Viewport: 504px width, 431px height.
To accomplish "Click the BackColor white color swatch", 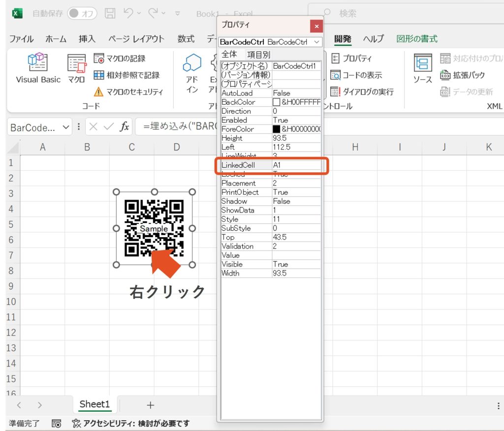I will click(x=276, y=102).
